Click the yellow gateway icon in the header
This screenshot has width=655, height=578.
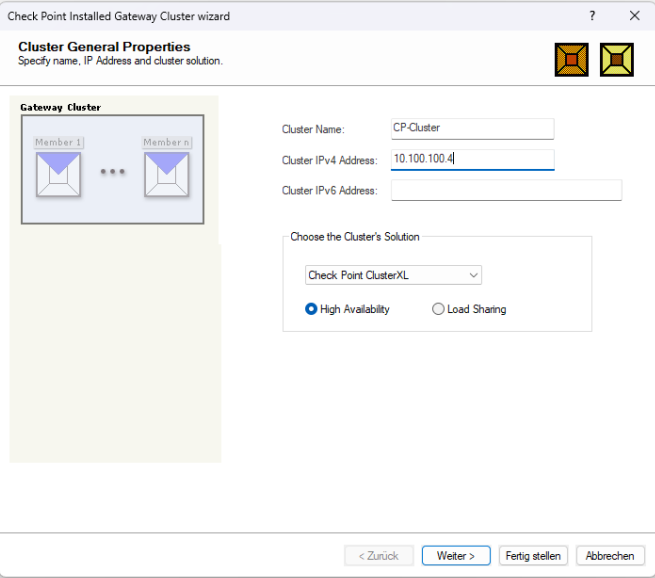(x=617, y=60)
